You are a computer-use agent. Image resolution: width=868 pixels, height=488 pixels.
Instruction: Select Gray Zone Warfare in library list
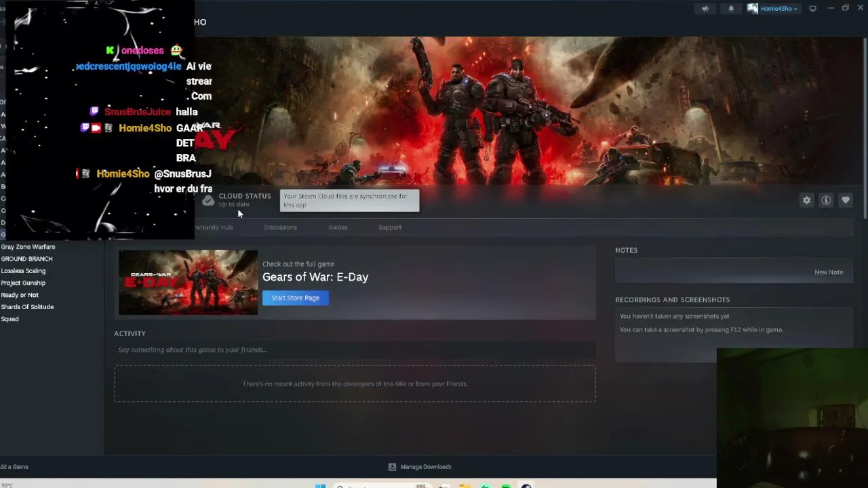tap(28, 247)
